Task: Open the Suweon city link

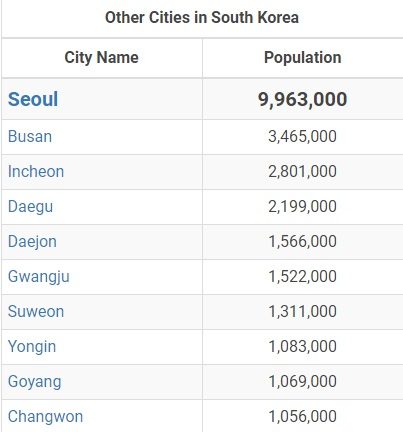Action: 36,312
